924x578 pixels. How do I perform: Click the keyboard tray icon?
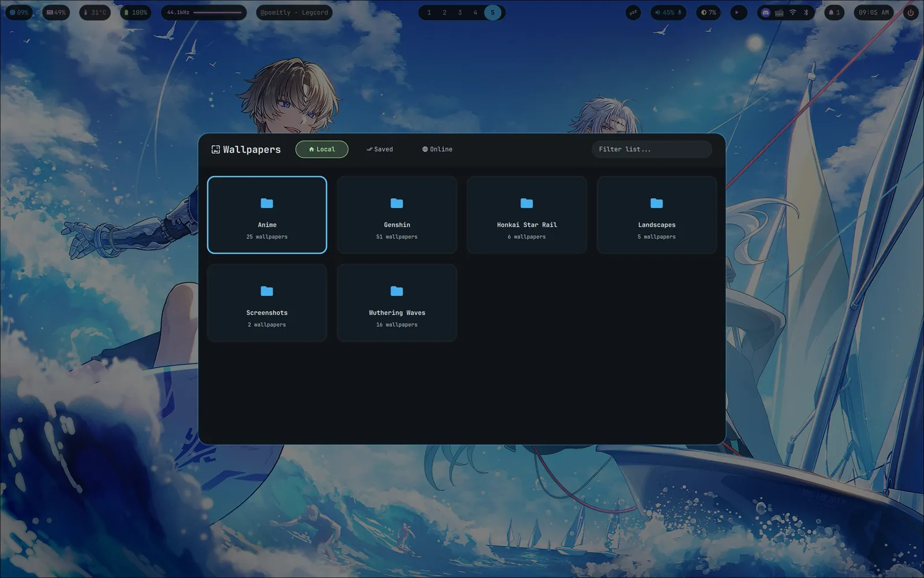[x=779, y=12]
